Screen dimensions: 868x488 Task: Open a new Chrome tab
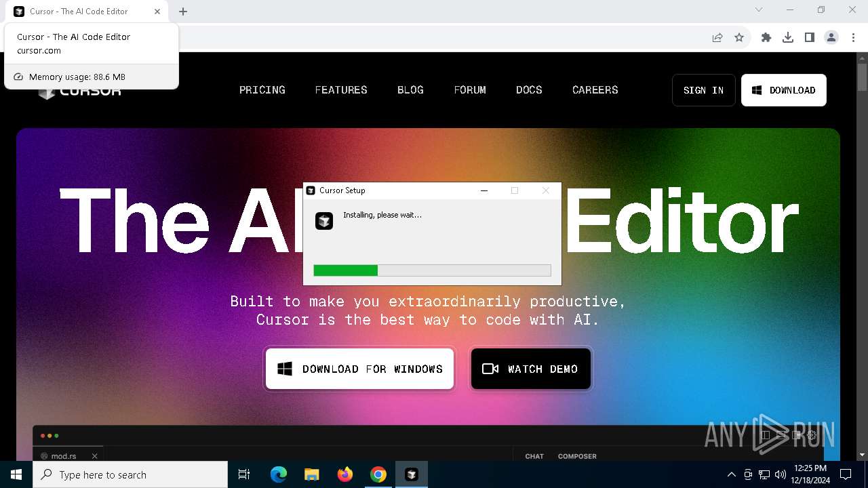tap(183, 12)
